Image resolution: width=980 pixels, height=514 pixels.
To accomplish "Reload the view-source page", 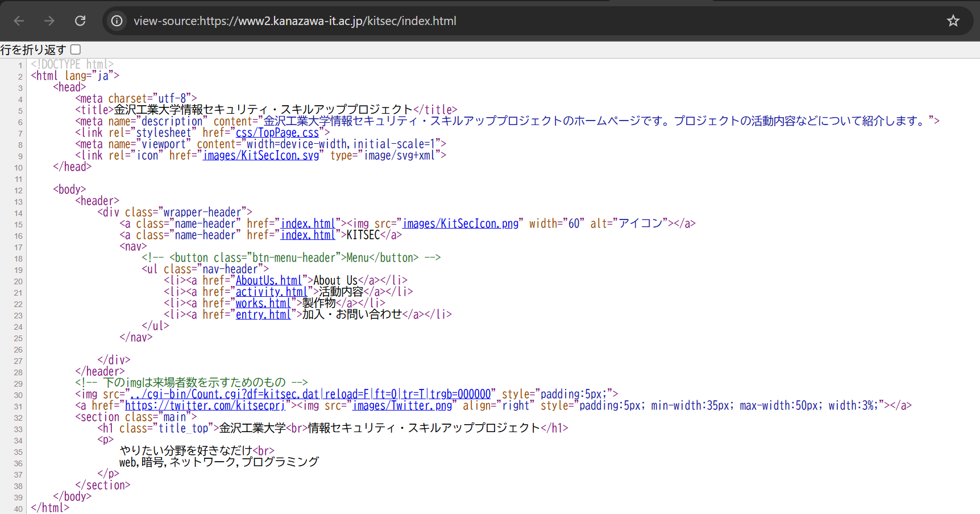I will pos(80,21).
